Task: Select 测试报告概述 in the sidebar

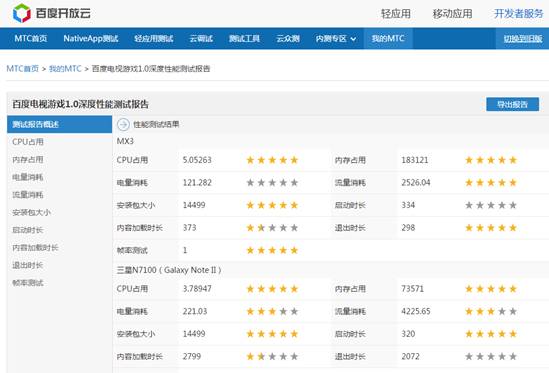Action: 60,124
